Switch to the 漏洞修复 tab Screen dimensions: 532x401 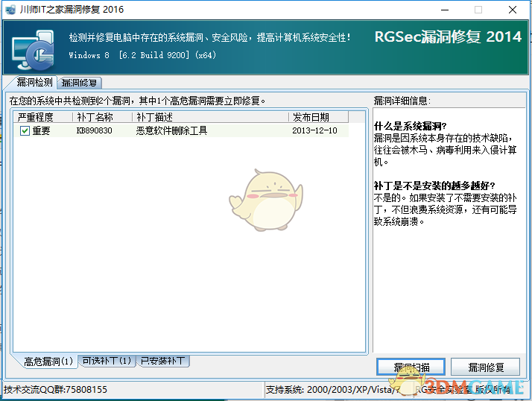coord(80,83)
